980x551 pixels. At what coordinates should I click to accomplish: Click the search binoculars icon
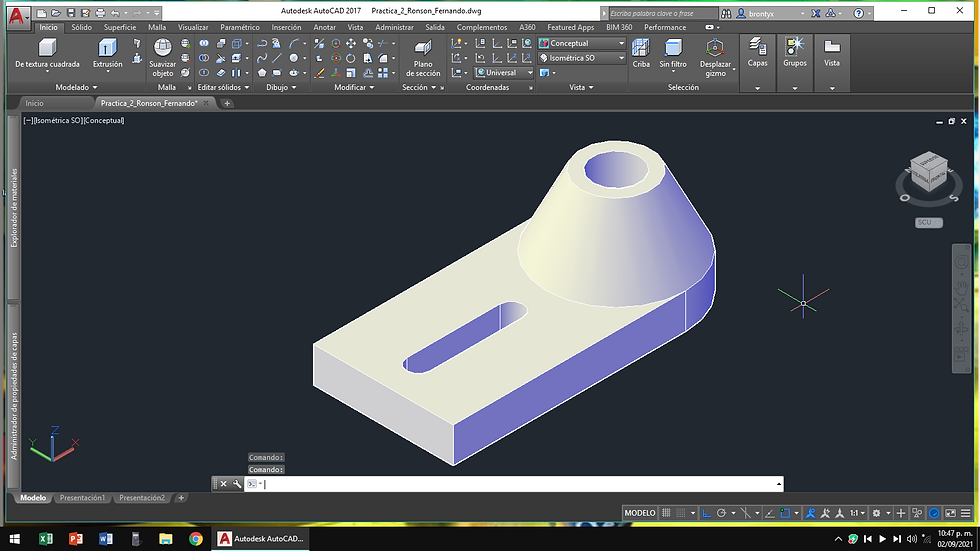[x=726, y=13]
